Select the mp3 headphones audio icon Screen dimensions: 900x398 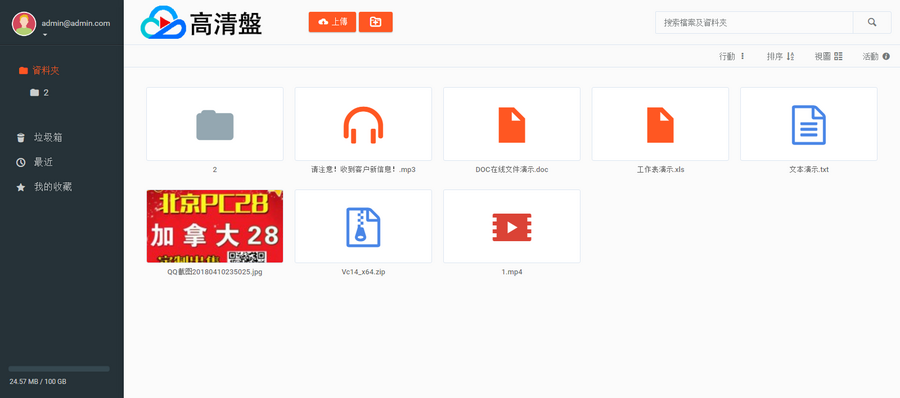(363, 125)
